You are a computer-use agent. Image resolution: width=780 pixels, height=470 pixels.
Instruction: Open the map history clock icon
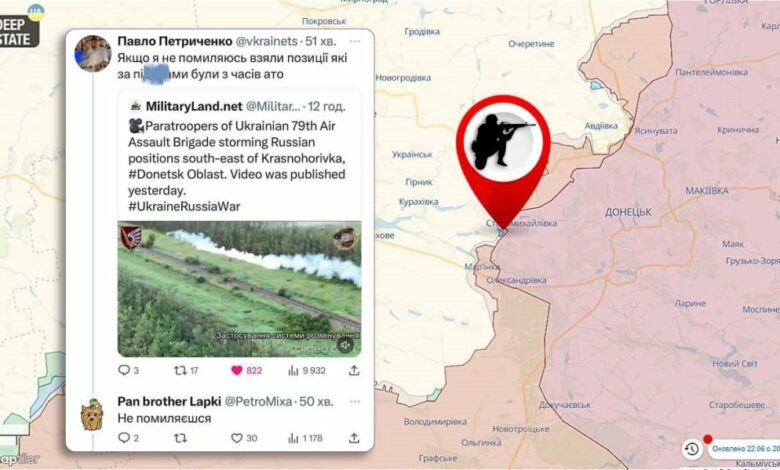click(x=691, y=449)
